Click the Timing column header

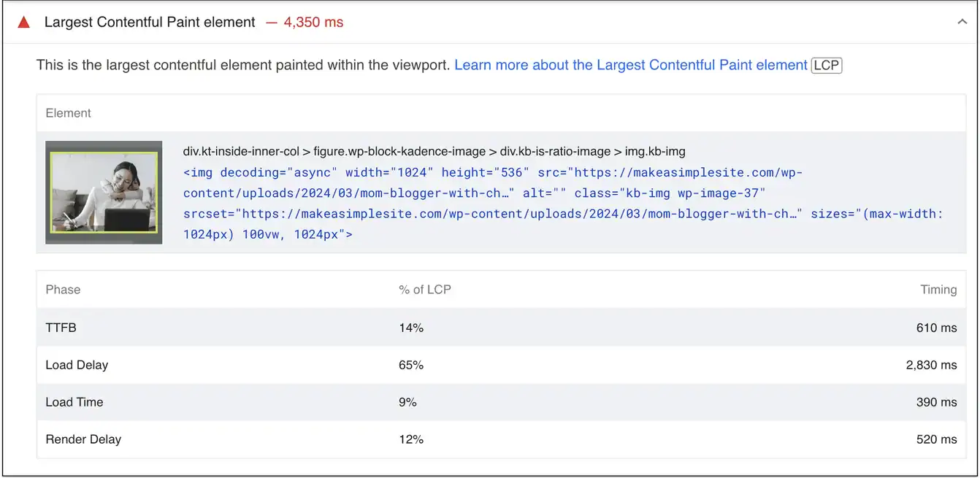[938, 290]
